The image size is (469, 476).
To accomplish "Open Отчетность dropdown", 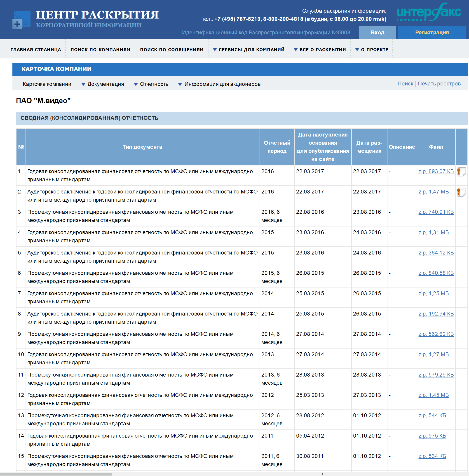I will 151,84.
